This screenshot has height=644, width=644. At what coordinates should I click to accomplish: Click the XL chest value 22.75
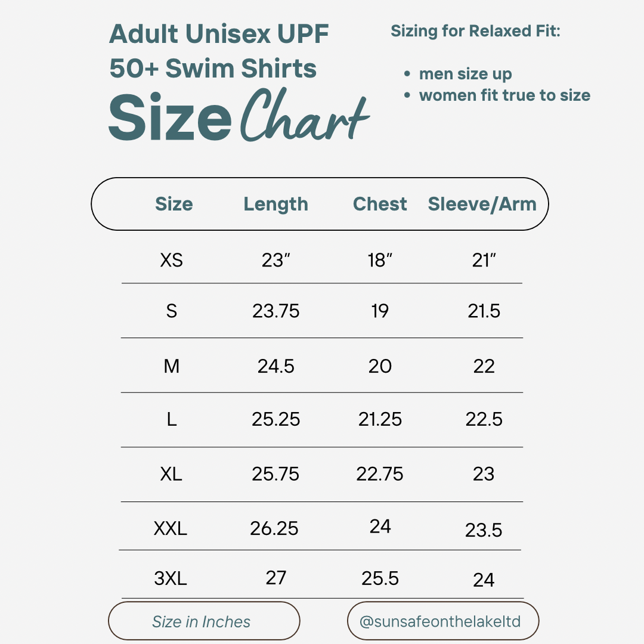tap(380, 474)
